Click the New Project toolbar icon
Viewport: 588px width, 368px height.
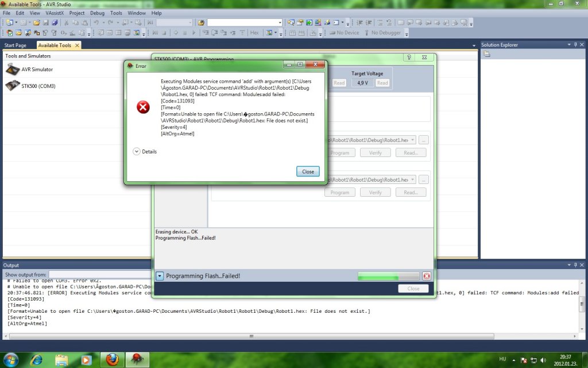[9, 22]
